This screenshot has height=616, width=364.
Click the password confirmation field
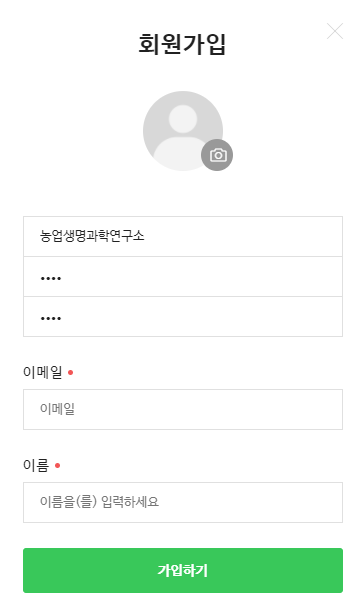point(183,317)
